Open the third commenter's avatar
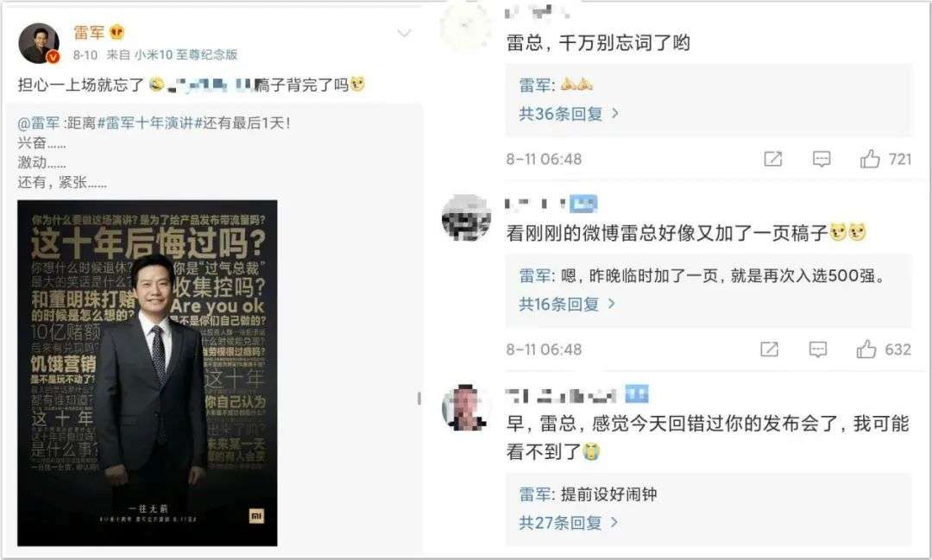This screenshot has width=932, height=560. tap(466, 408)
